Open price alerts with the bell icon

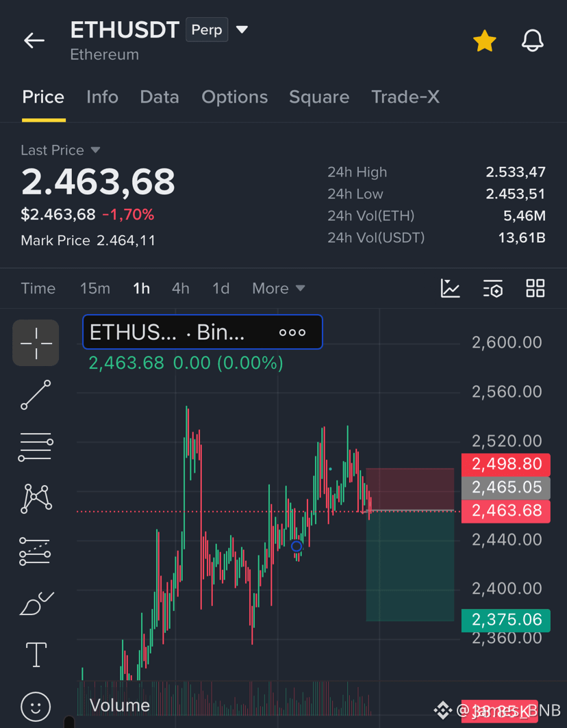(532, 40)
